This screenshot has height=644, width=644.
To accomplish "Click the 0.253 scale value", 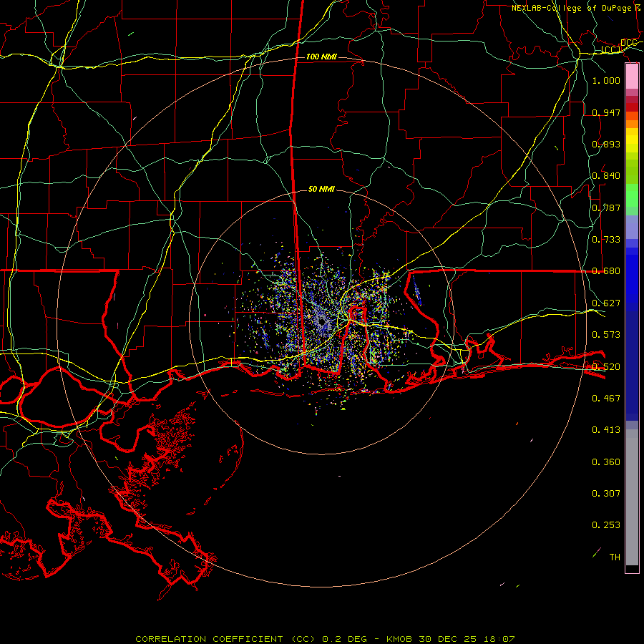I will click(x=606, y=525).
